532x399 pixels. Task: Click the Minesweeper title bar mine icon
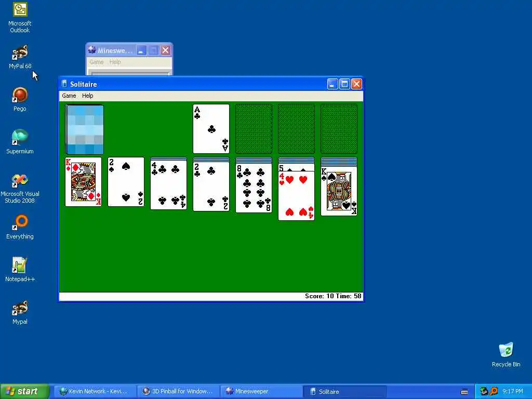coord(92,50)
